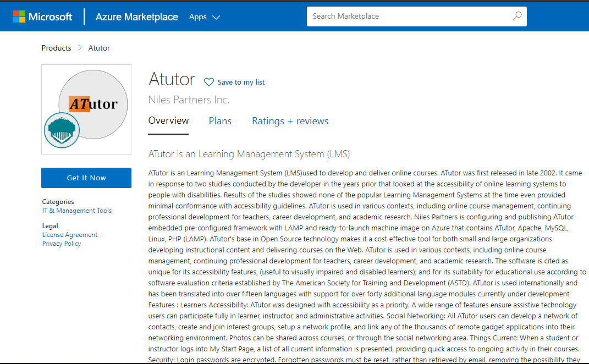Click the ATutor product logo image

coord(93,103)
